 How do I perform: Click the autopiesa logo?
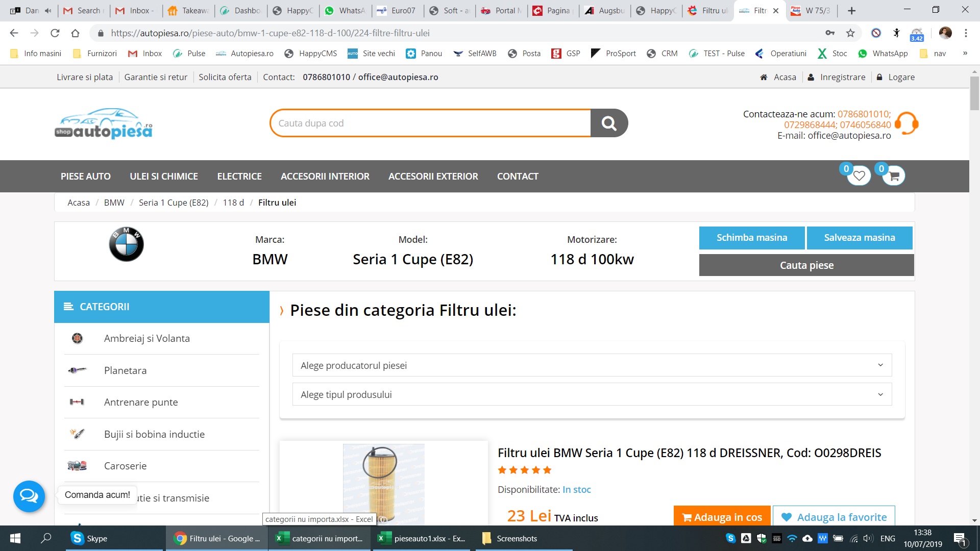104,123
